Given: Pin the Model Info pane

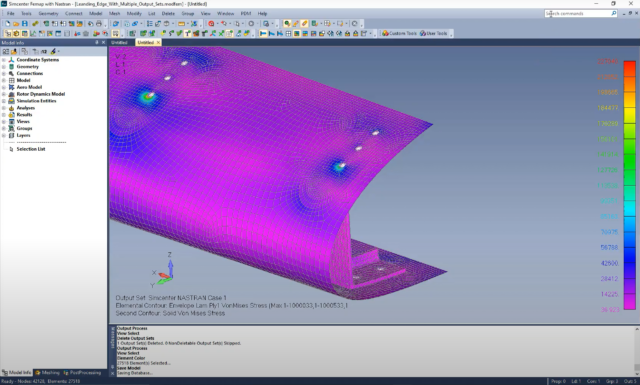Looking at the screenshot, I should pos(97,42).
